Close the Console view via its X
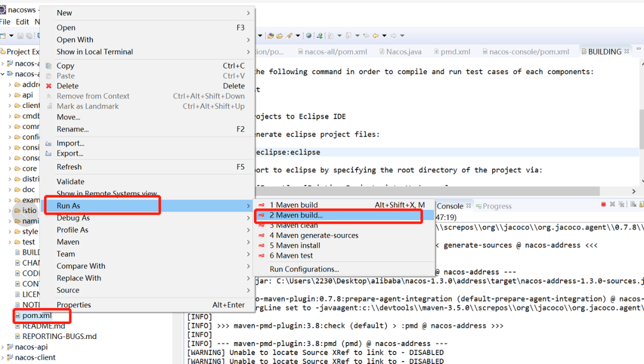 (x=468, y=205)
